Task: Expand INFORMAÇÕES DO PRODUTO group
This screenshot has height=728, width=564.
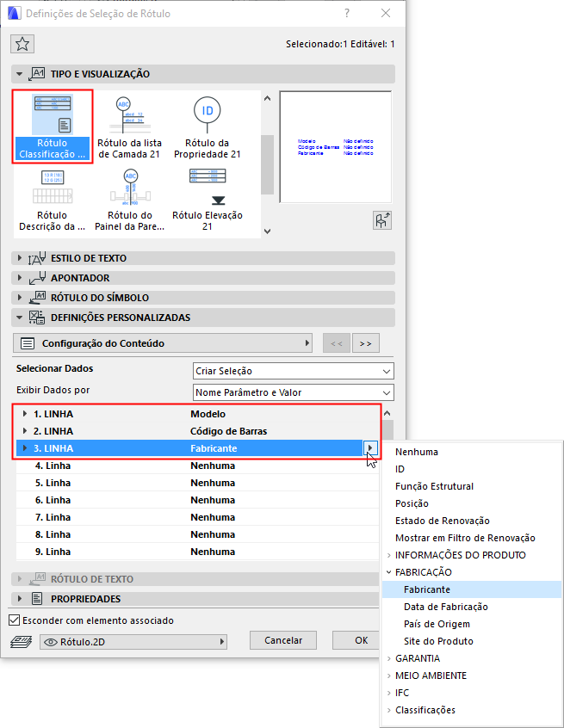Action: coord(389,555)
